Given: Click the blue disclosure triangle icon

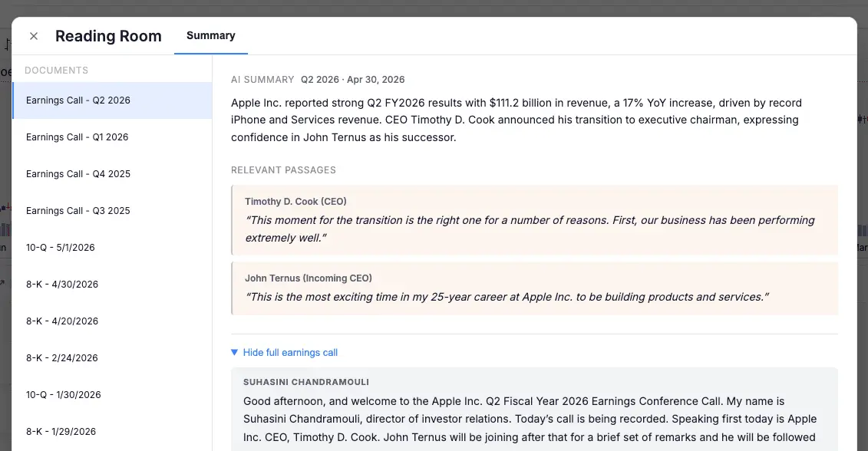Looking at the screenshot, I should click(x=234, y=353).
